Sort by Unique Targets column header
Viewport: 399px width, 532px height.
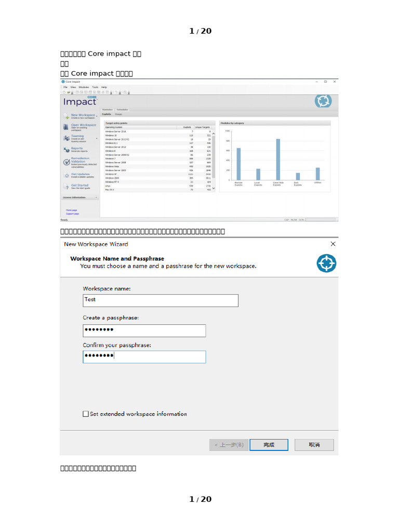pyautogui.click(x=202, y=127)
